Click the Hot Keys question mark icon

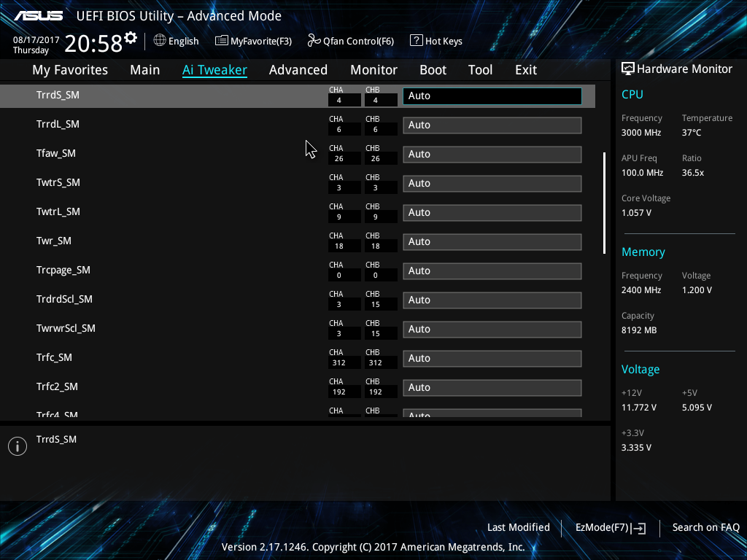pos(416,41)
